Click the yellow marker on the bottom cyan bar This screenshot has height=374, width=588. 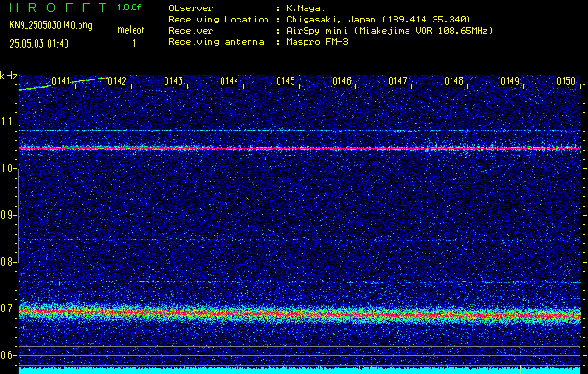coord(520,369)
